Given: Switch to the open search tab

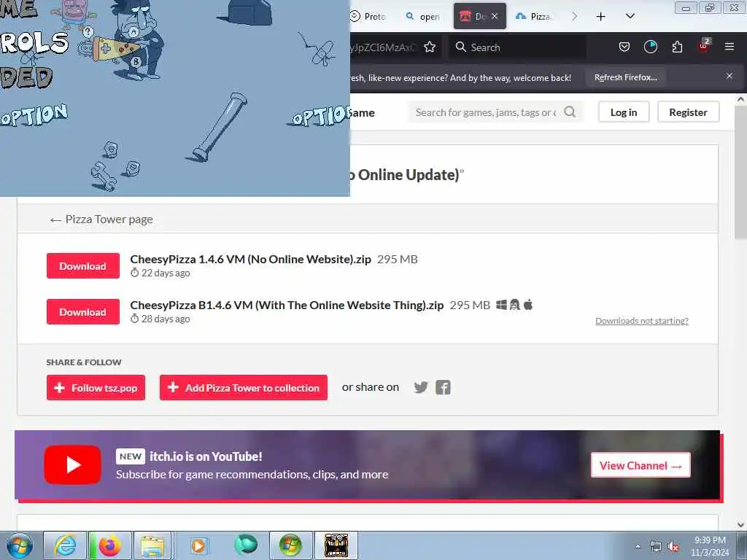Looking at the screenshot, I should (x=423, y=16).
